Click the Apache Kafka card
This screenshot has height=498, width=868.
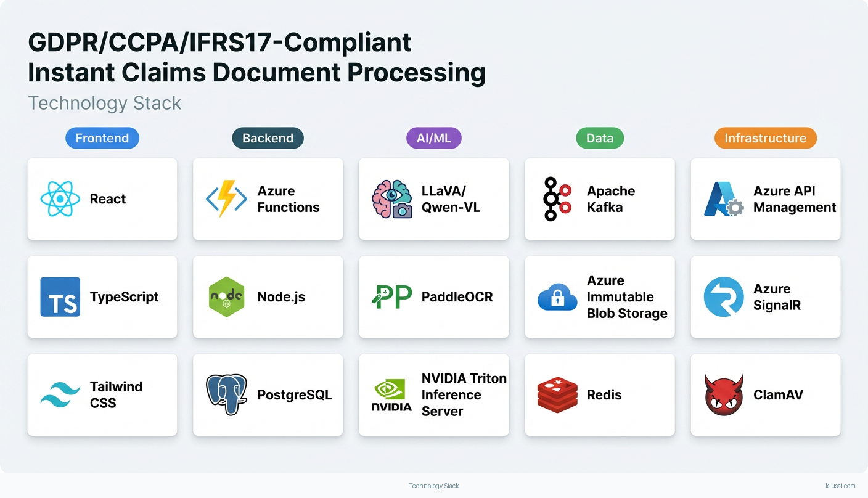click(599, 198)
